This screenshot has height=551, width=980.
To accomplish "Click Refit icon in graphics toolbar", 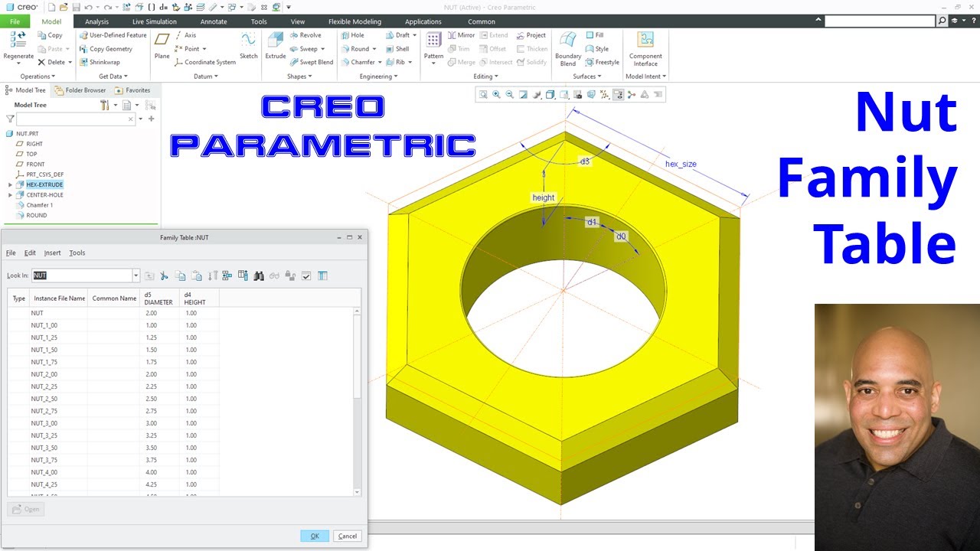I will coord(483,95).
